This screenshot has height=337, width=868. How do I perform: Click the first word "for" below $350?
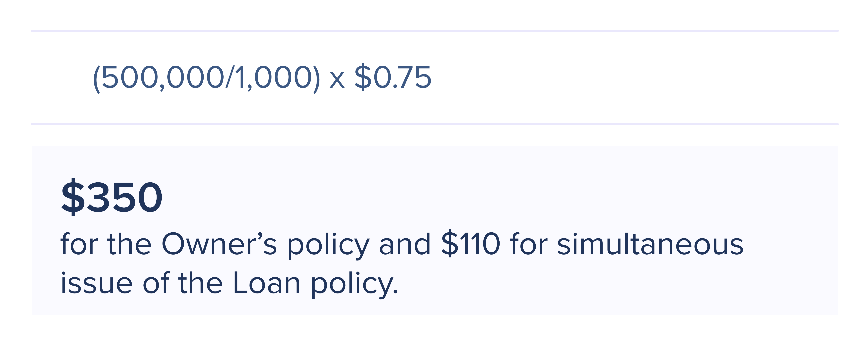coord(79,244)
